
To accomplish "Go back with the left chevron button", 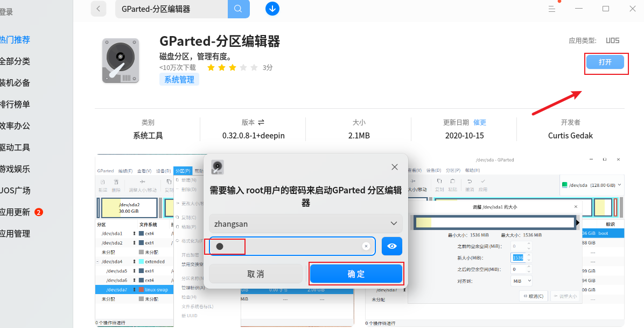I will (98, 9).
